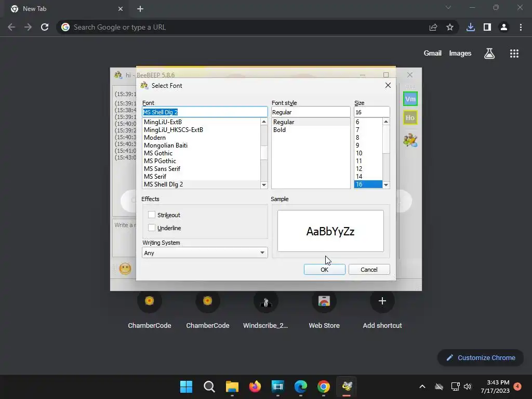Viewport: 532px width, 399px height.
Task: Select Modern font in list
Action: coord(202,137)
